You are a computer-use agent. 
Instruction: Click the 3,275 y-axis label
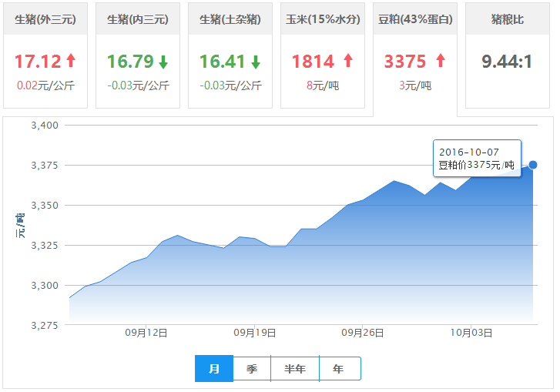[45, 326]
